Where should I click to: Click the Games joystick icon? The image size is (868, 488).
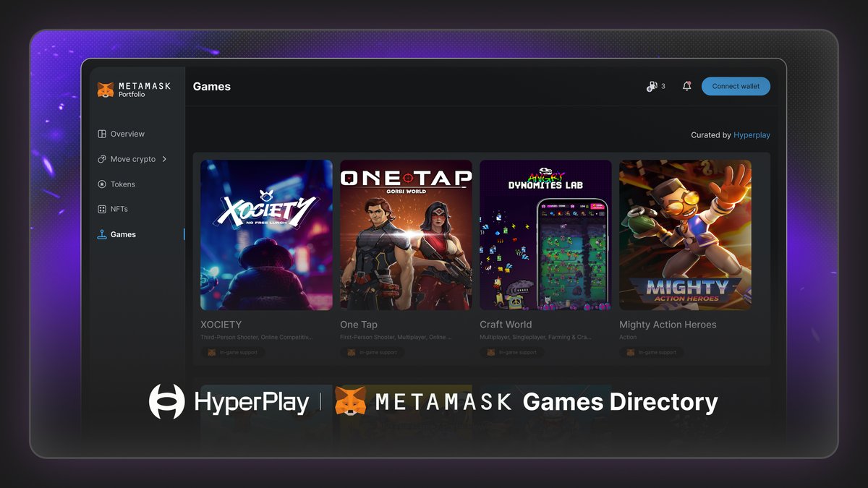(102, 234)
